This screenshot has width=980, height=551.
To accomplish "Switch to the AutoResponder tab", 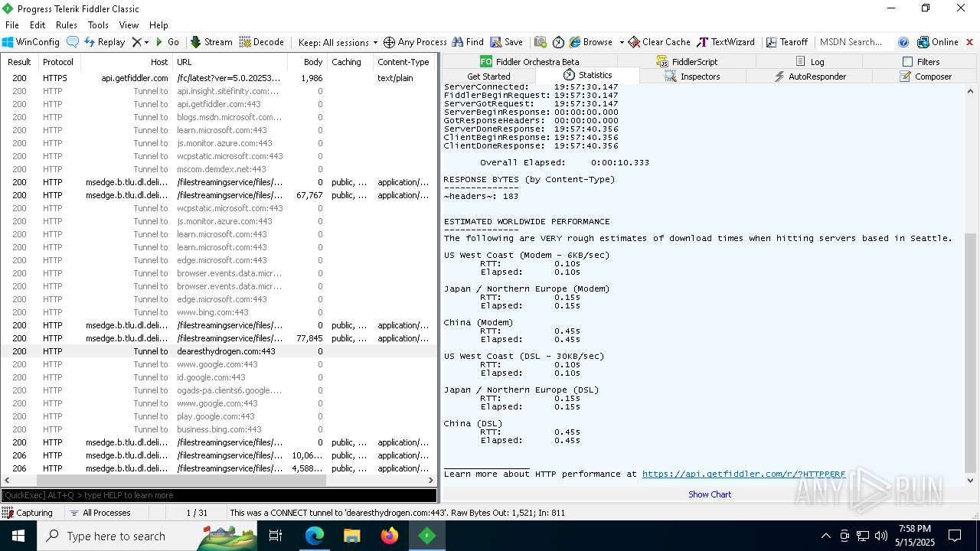I will coord(810,77).
